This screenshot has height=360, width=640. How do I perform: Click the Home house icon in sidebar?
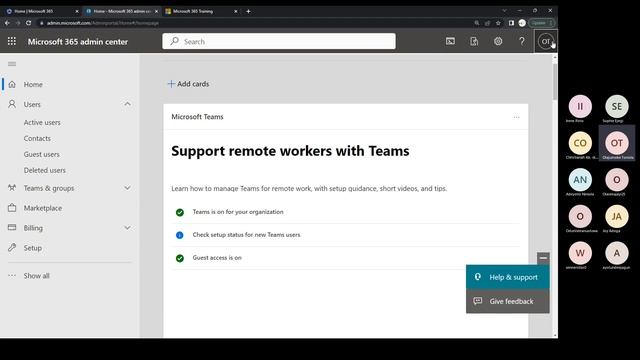12,84
